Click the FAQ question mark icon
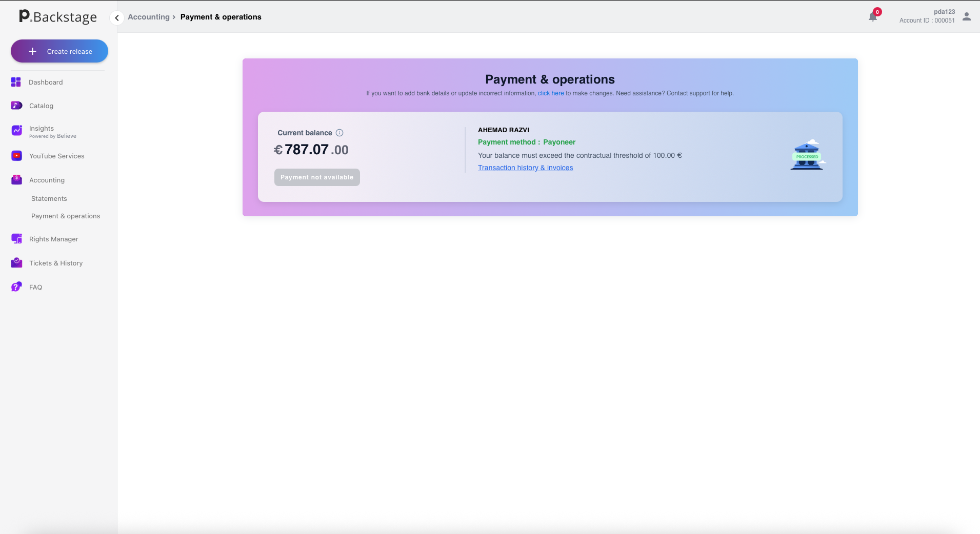Viewport: 980px width, 534px height. click(x=16, y=287)
